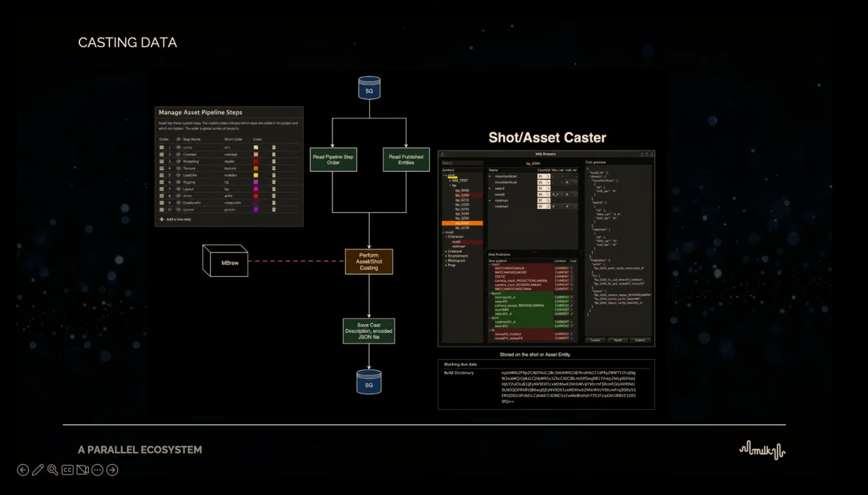
Task: Go to the previous slide
Action: pos(23,470)
